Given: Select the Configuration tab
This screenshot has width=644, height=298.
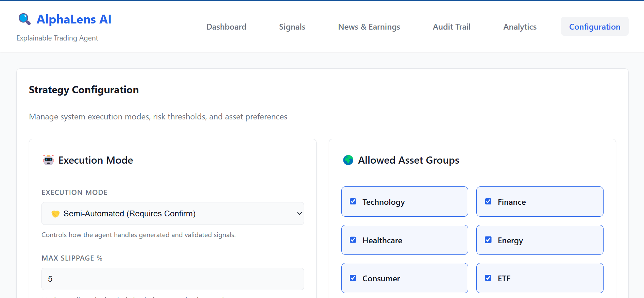Looking at the screenshot, I should (594, 27).
